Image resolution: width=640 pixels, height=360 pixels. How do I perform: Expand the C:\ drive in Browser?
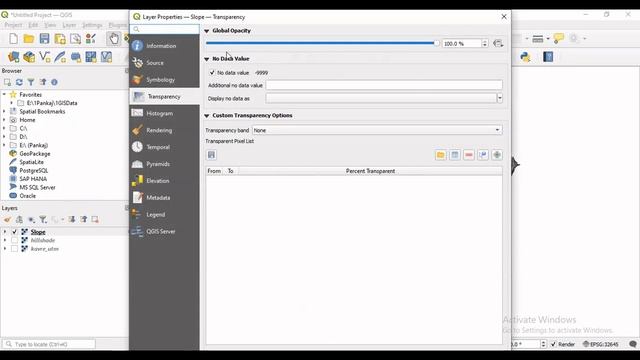tap(4, 128)
